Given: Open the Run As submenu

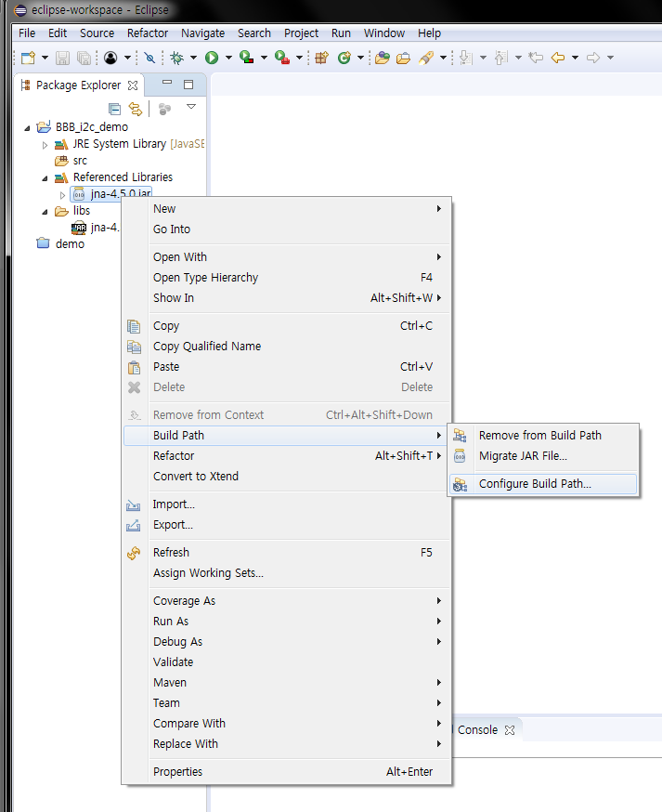Looking at the screenshot, I should pyautogui.click(x=287, y=622).
